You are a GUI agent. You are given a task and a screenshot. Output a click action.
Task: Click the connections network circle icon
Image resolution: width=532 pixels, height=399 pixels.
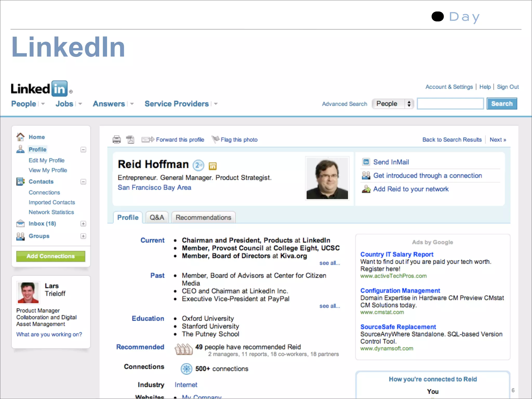(186, 369)
